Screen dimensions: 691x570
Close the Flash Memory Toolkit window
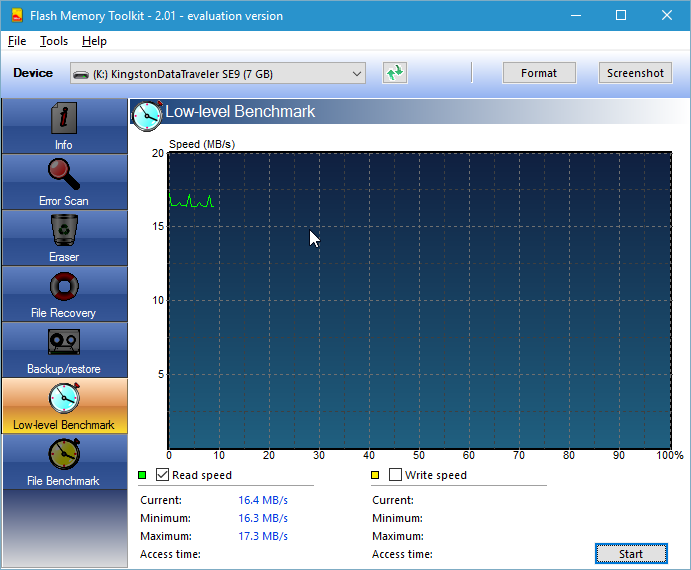click(x=667, y=15)
